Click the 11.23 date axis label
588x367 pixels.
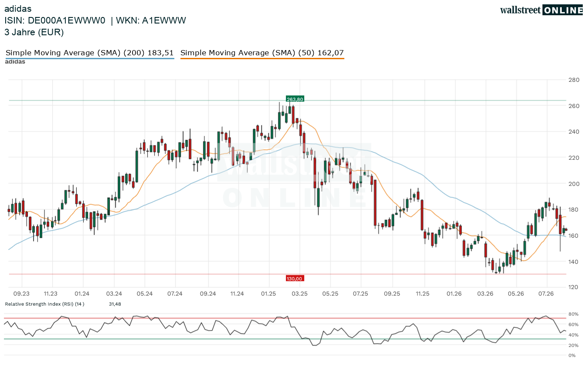click(x=51, y=294)
